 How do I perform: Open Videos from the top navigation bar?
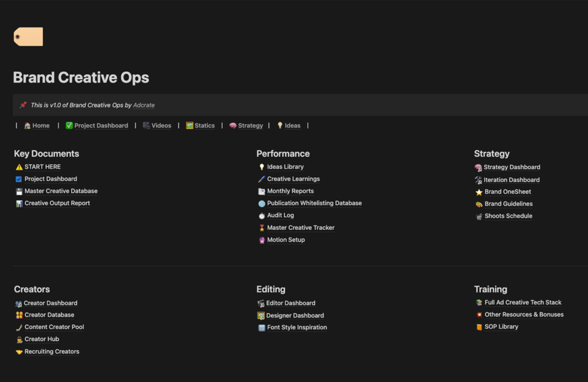(x=161, y=126)
